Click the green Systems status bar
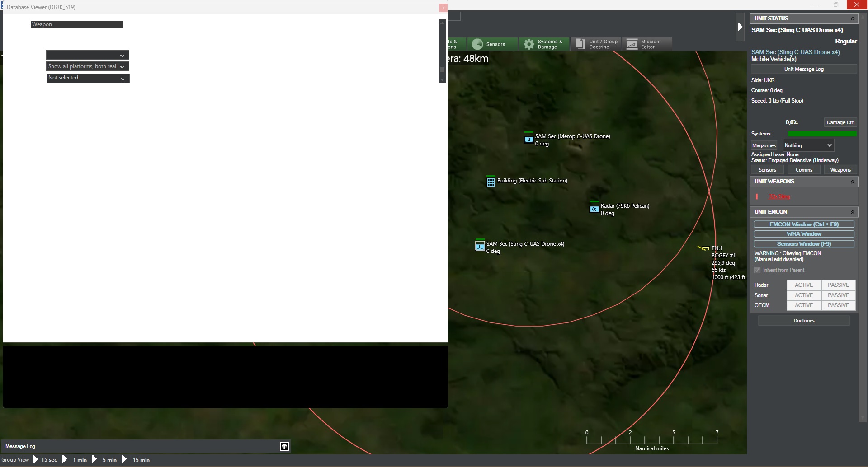The height and width of the screenshot is (467, 868). [822, 134]
